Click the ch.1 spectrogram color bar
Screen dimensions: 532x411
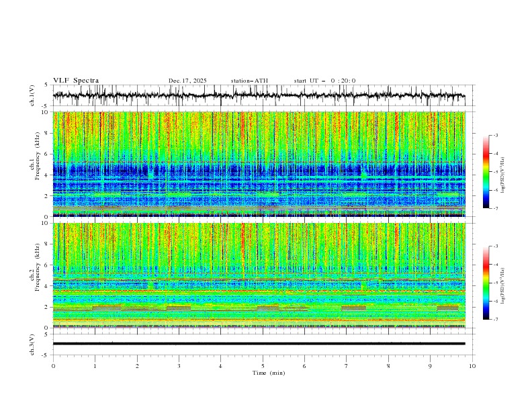pos(486,172)
